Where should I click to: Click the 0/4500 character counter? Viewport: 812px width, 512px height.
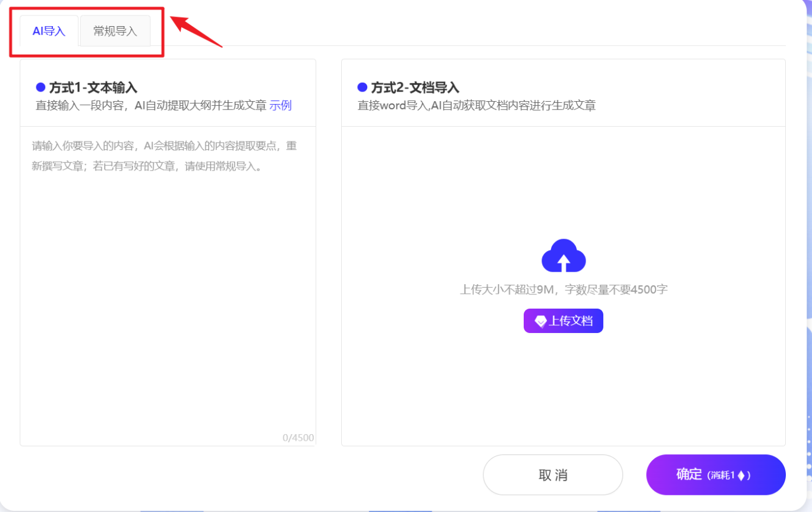click(x=298, y=438)
